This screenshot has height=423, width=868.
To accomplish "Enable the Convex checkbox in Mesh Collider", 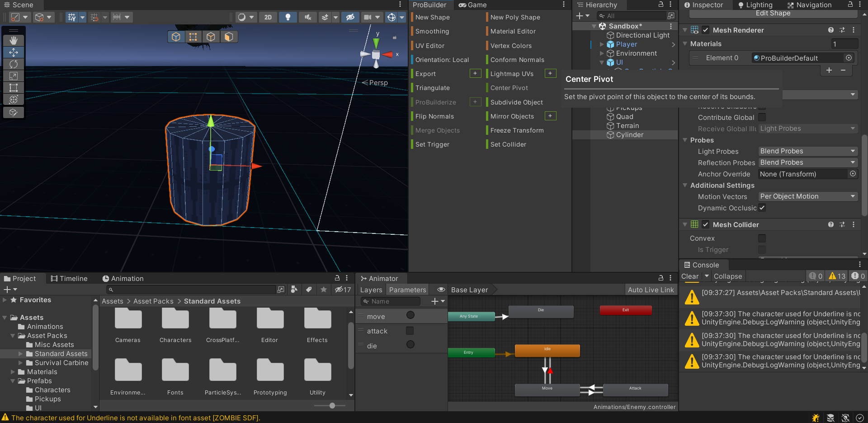I will (762, 238).
